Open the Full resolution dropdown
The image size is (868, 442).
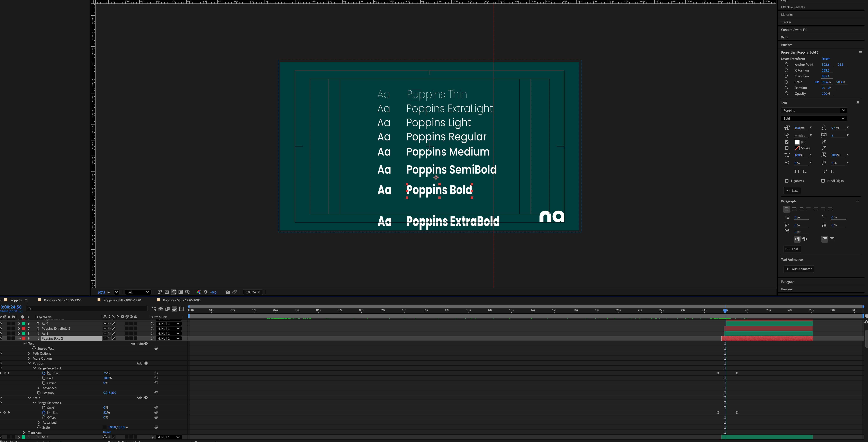(137, 292)
